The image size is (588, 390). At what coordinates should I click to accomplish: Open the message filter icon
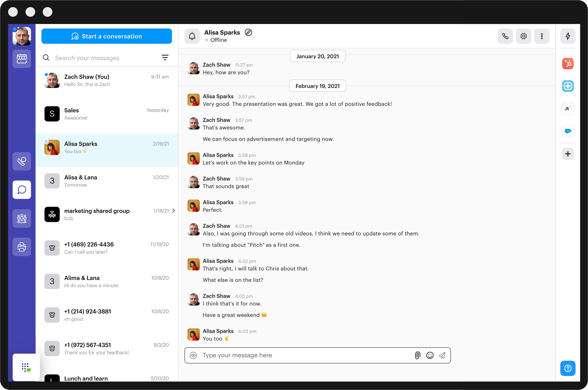click(165, 58)
